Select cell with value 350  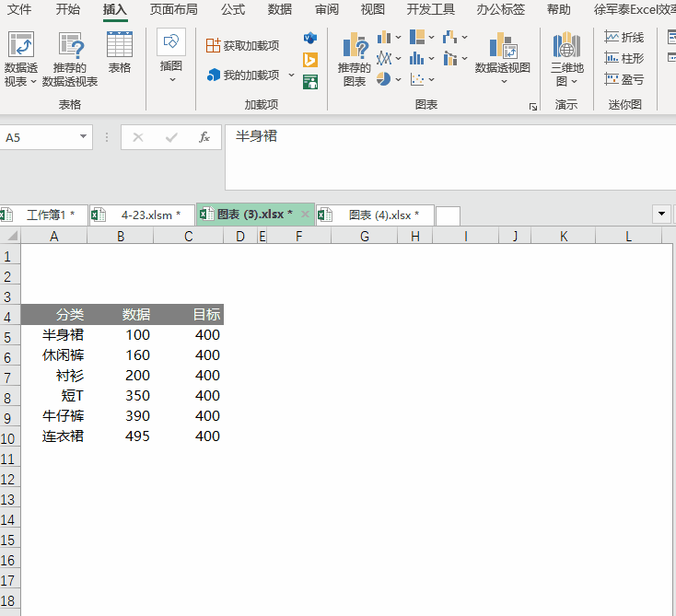[x=121, y=396]
